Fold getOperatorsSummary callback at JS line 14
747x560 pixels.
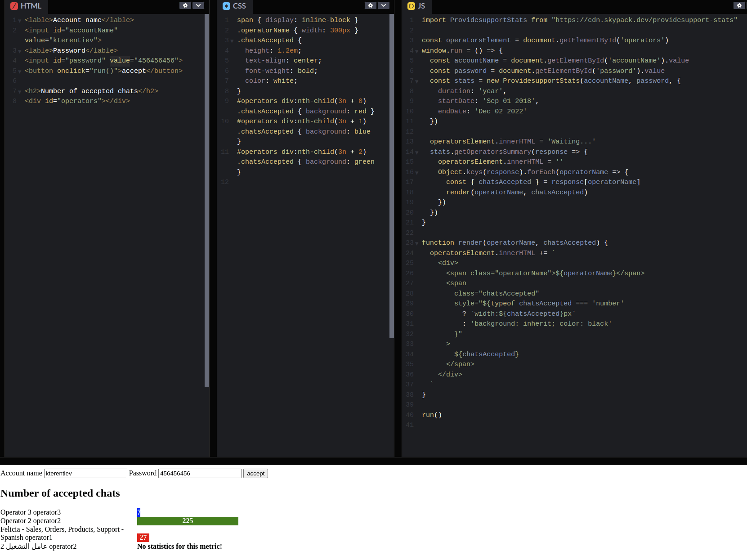point(417,152)
